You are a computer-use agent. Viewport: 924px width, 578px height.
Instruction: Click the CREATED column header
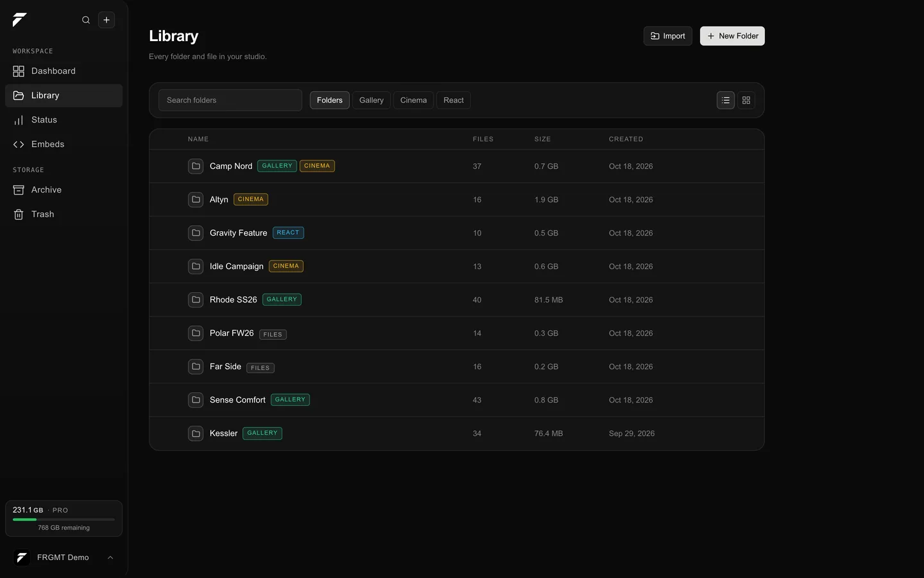tap(626, 139)
